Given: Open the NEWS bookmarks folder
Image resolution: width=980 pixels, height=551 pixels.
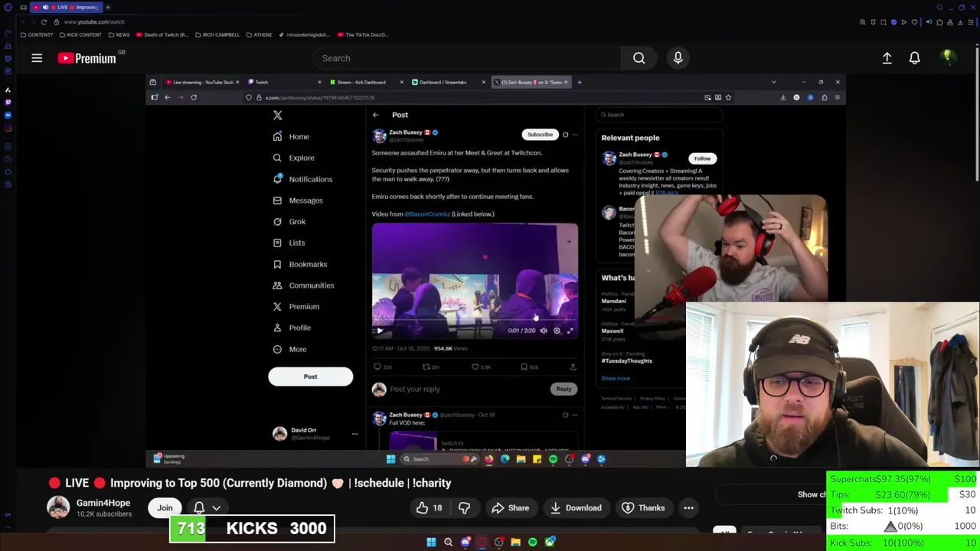Looking at the screenshot, I should 119,34.
